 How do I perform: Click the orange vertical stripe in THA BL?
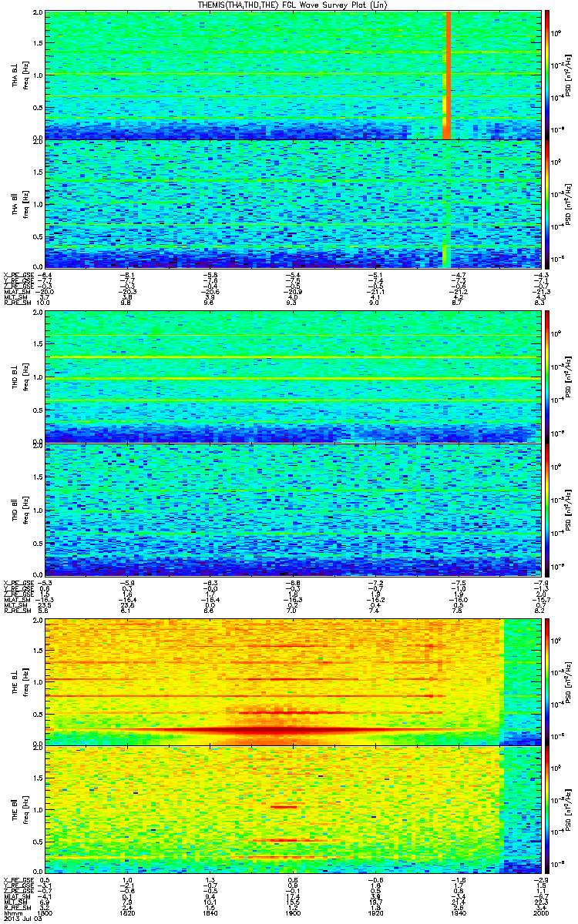pos(448,75)
